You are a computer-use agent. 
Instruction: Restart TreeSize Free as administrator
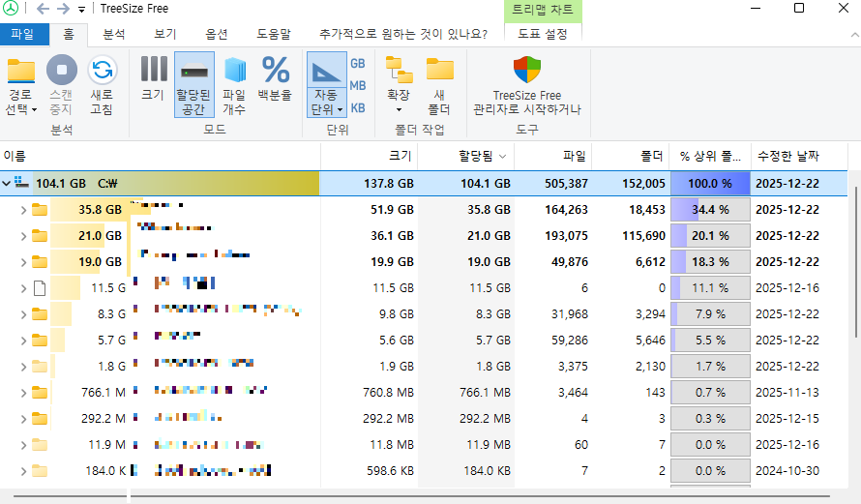527,85
